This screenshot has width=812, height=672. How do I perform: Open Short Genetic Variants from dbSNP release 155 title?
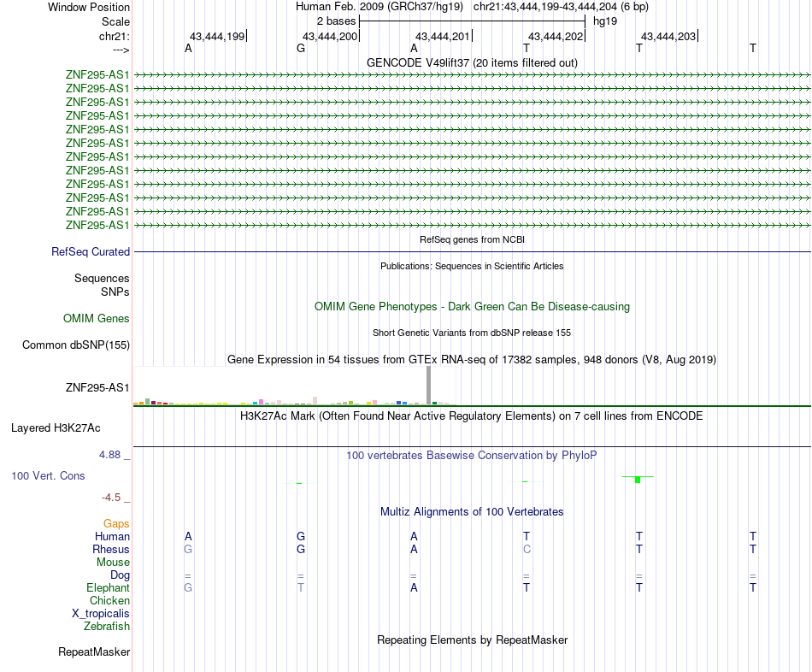tap(472, 333)
